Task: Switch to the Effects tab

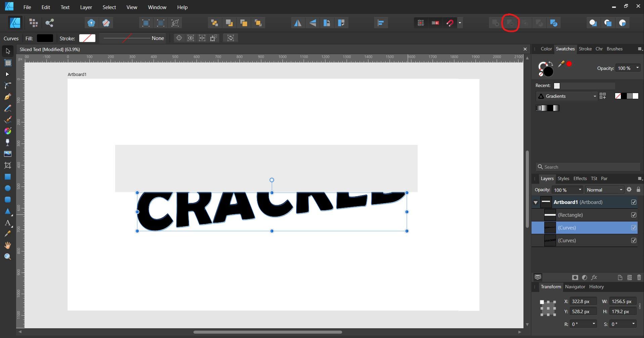Action: pos(580,178)
